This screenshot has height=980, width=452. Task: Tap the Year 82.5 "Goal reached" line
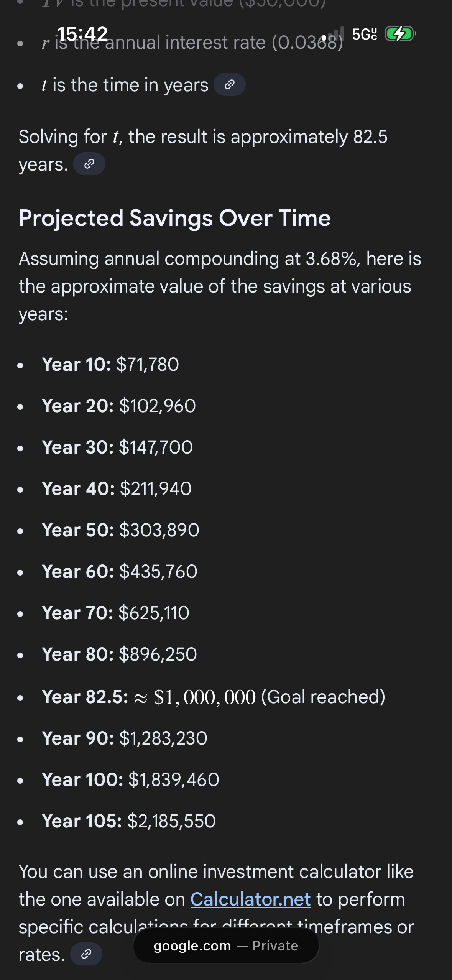(x=213, y=697)
